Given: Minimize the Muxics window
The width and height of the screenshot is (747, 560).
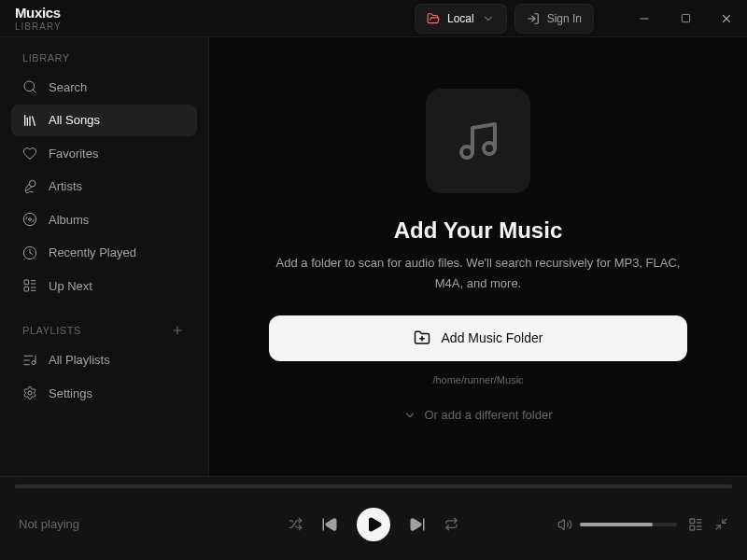Looking at the screenshot, I should pyautogui.click(x=644, y=19).
